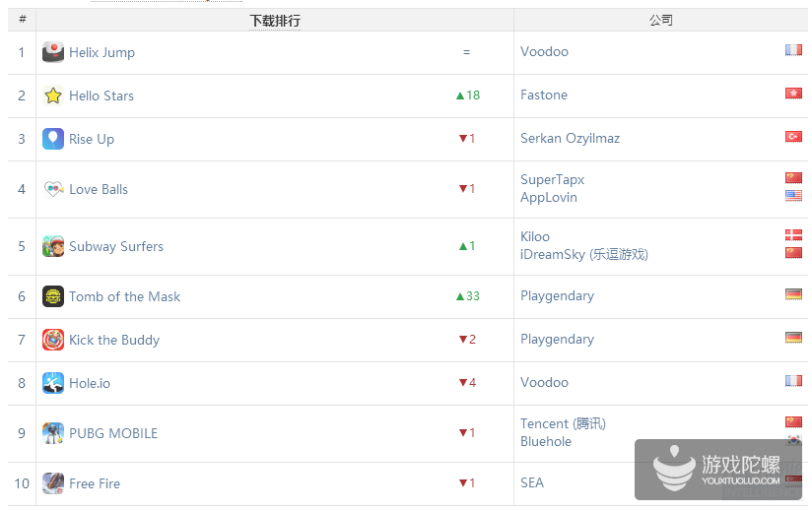This screenshot has height=510, width=812.
Task: Click the France flag beside Helix Jump's Voodoo
Action: [x=793, y=50]
